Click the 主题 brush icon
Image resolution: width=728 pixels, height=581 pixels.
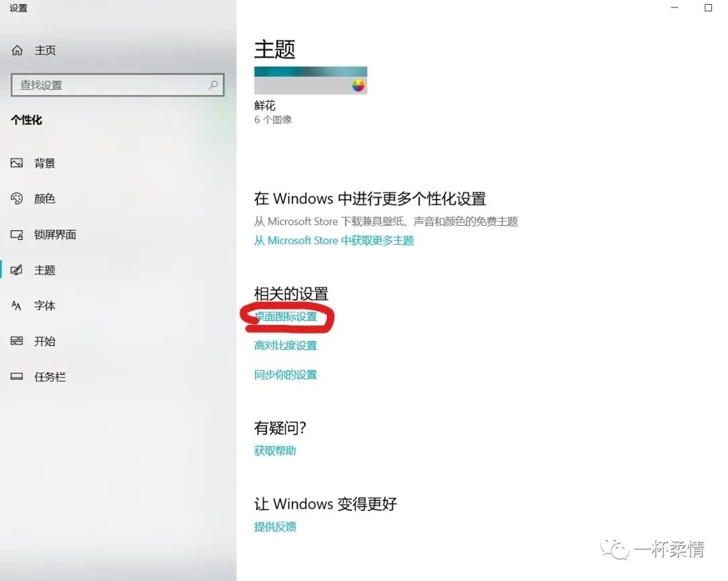pos(17,270)
